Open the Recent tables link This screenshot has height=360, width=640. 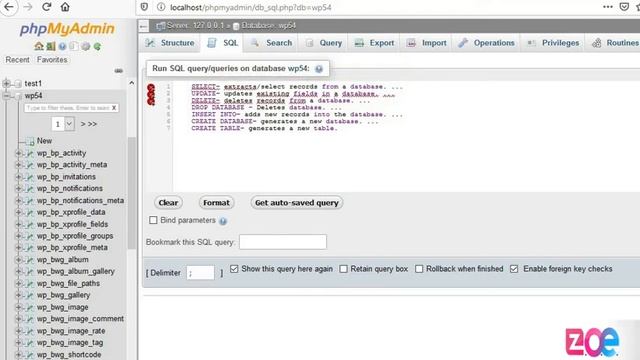click(17, 60)
